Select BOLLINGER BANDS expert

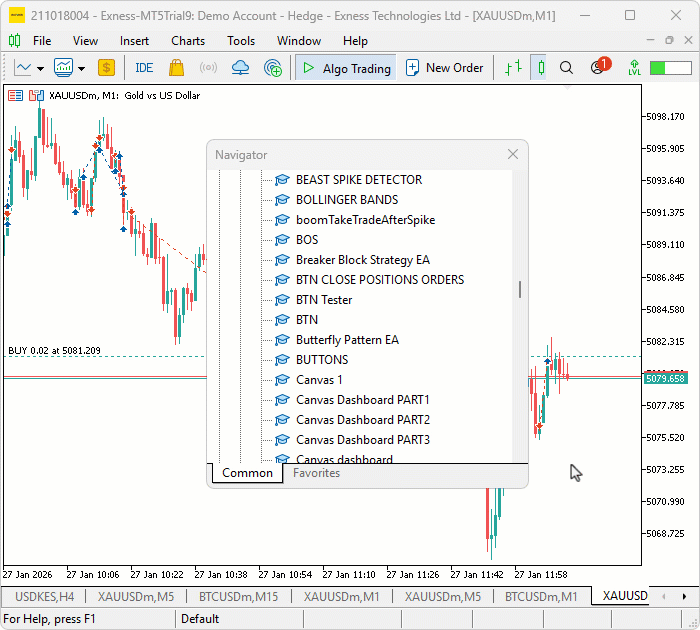coord(347,200)
